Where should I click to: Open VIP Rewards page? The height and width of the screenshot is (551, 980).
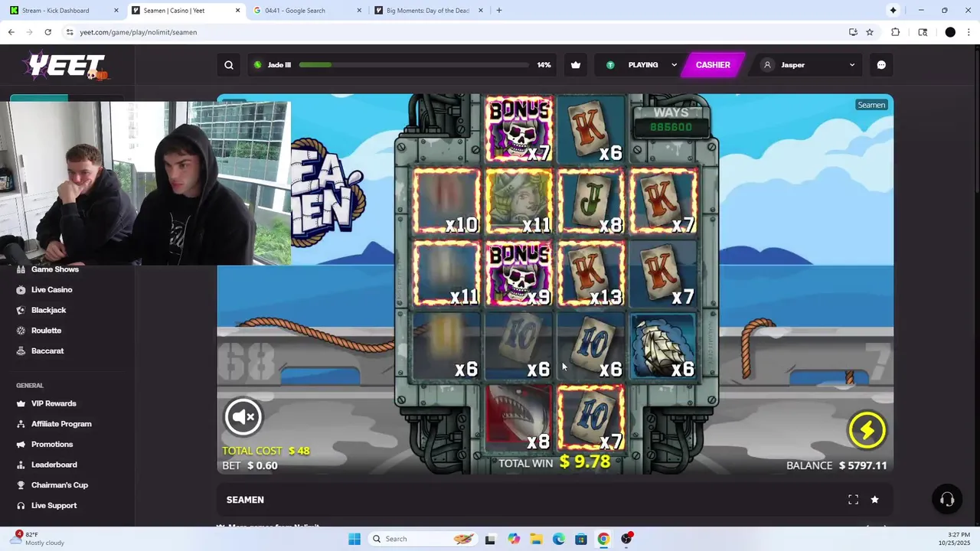pyautogui.click(x=54, y=403)
